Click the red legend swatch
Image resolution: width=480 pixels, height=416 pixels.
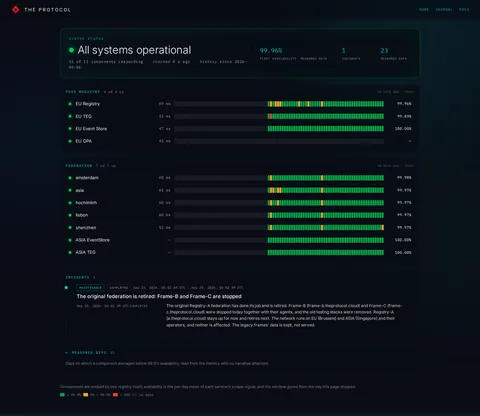tap(115, 395)
